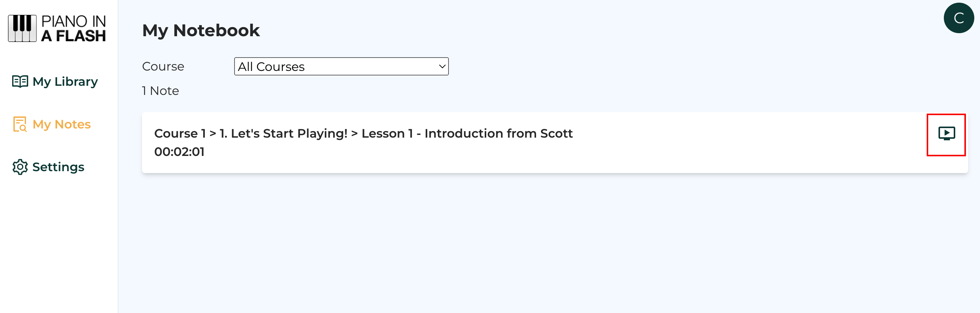Click the My Notebook page heading

pos(201,30)
